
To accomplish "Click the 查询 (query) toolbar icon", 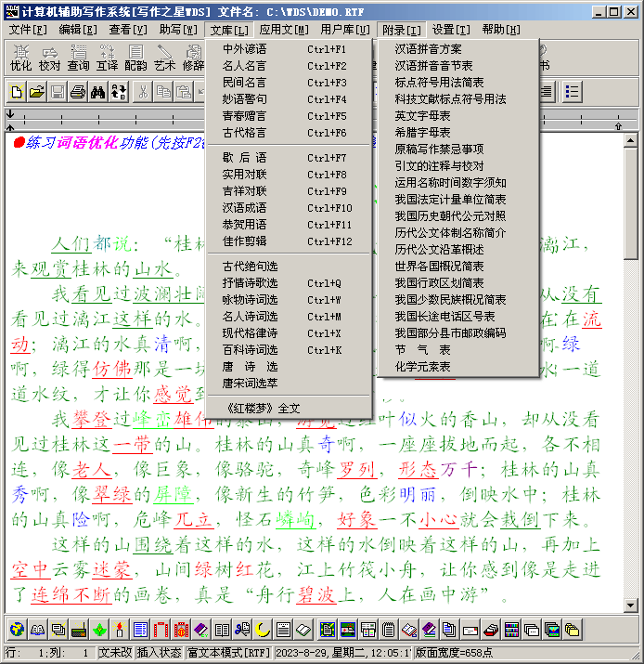I will [x=78, y=58].
